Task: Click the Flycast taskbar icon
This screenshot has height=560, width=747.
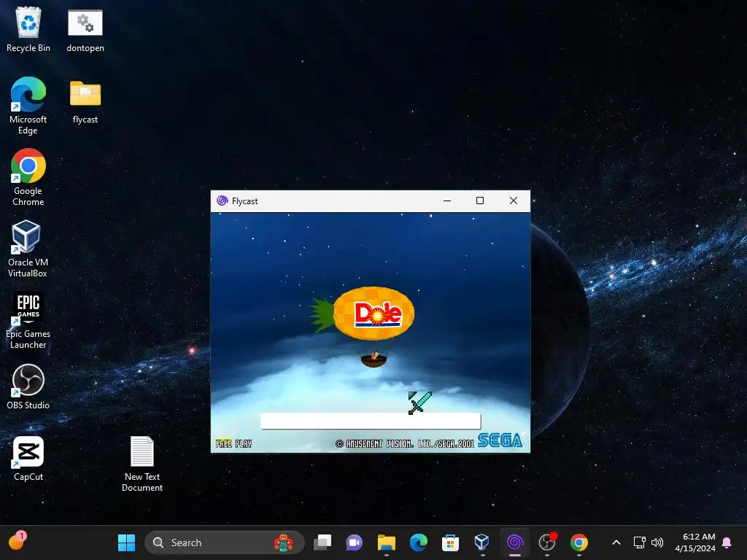Action: pyautogui.click(x=514, y=542)
